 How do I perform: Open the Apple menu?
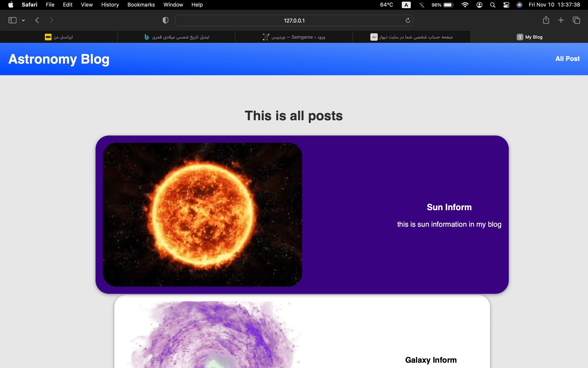pos(11,5)
